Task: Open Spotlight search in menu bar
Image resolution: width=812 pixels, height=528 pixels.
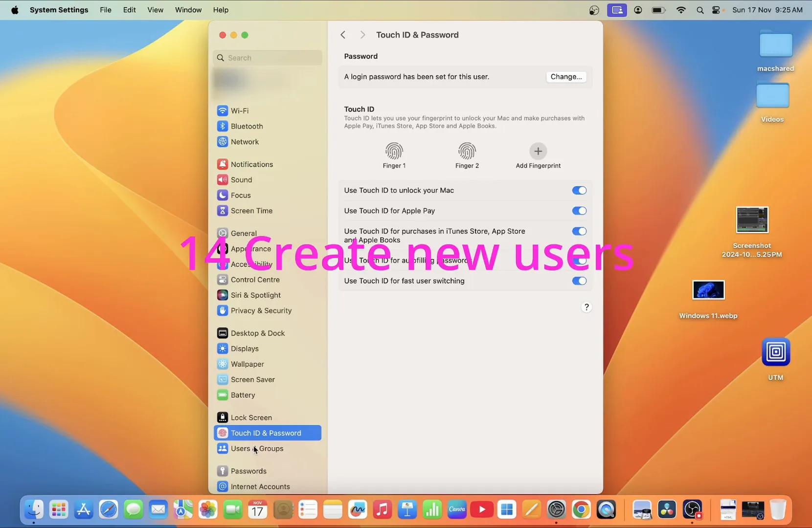Action: (700, 10)
